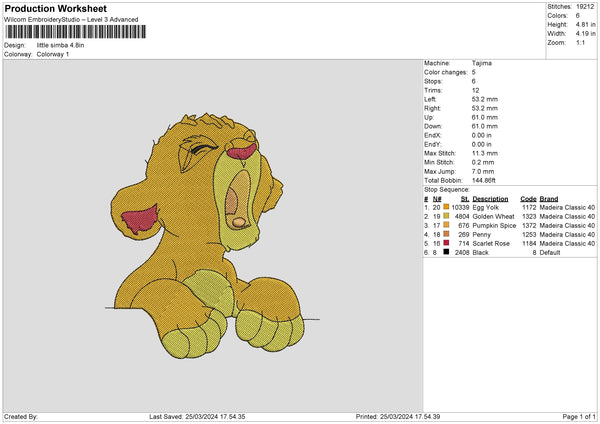
Task: Click the Penny description text
Action: click(x=481, y=235)
